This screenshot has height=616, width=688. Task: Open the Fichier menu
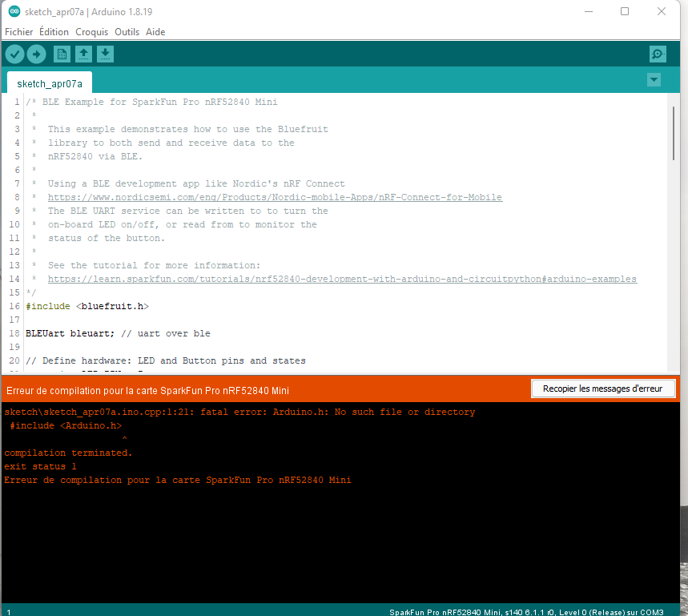[19, 32]
